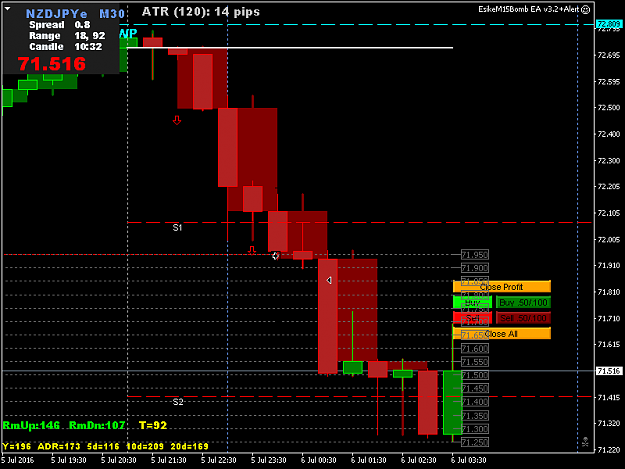Open the chart dropdown triangle at top-left
The height and width of the screenshot is (469, 625).
[7, 8]
